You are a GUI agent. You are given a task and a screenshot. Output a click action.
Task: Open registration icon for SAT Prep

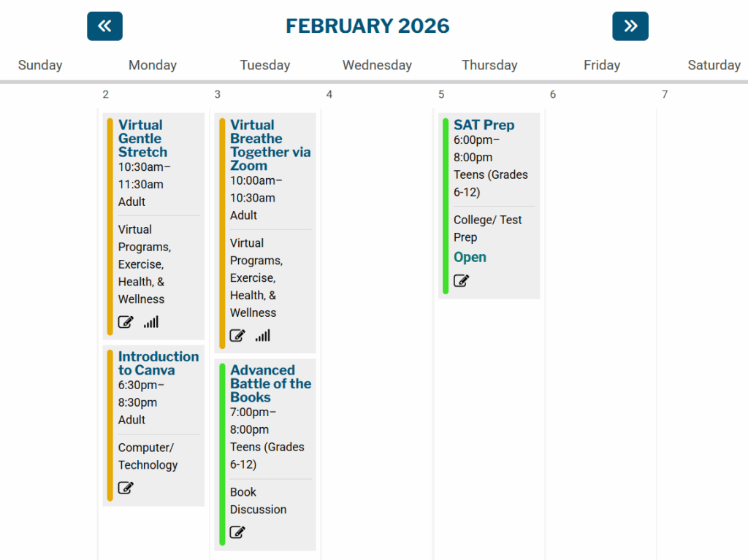pos(461,280)
